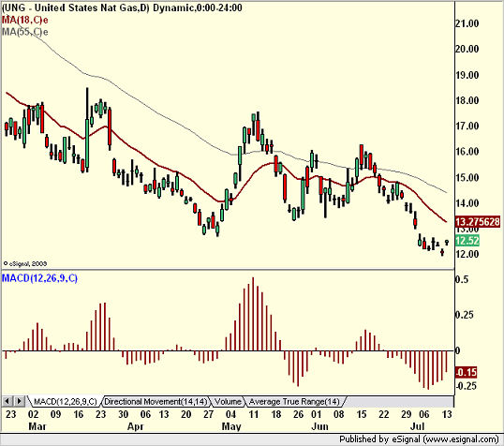Click the Mar month label on time axis
Screen dimensions: 504x446
tap(37, 426)
